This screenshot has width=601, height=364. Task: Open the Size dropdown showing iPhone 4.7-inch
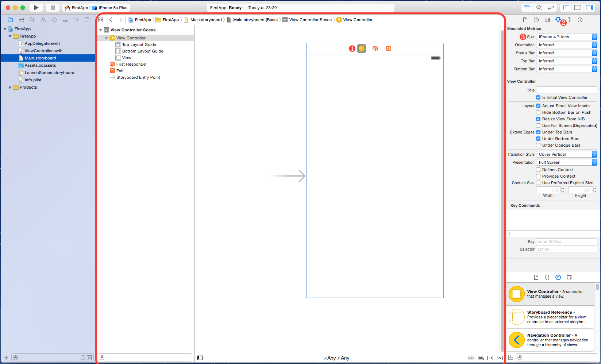pyautogui.click(x=566, y=37)
